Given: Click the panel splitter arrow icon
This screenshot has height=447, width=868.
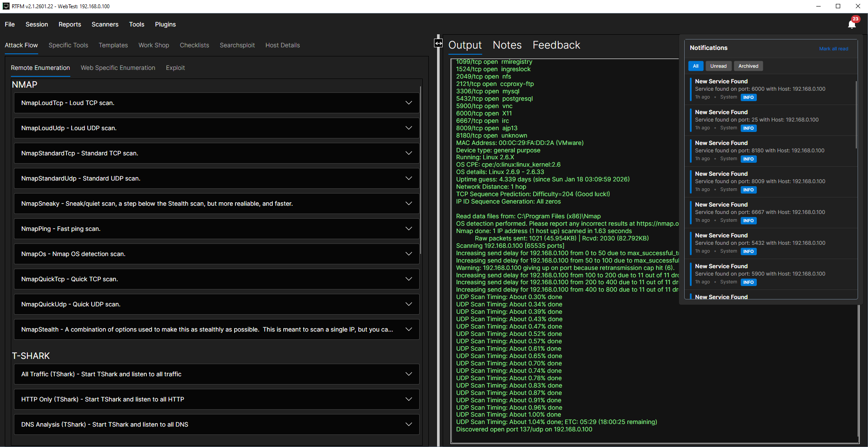Looking at the screenshot, I should 438,43.
